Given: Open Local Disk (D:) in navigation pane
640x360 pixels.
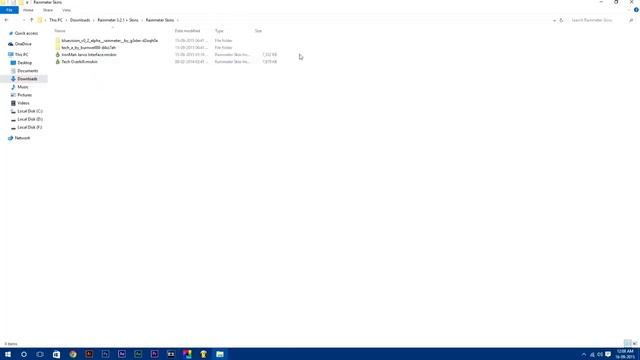Looking at the screenshot, I should point(30,119).
